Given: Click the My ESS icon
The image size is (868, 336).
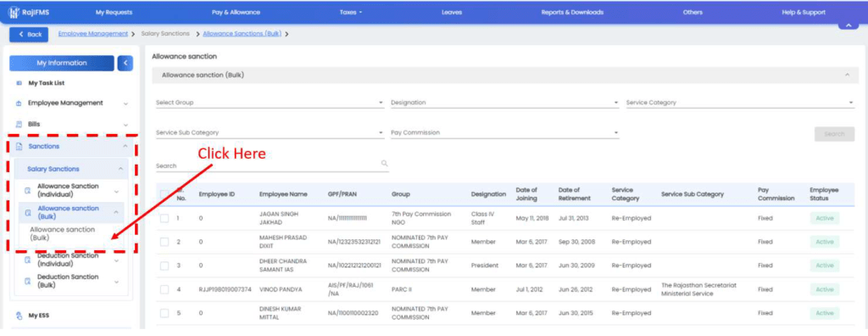Looking at the screenshot, I should click(x=19, y=316).
